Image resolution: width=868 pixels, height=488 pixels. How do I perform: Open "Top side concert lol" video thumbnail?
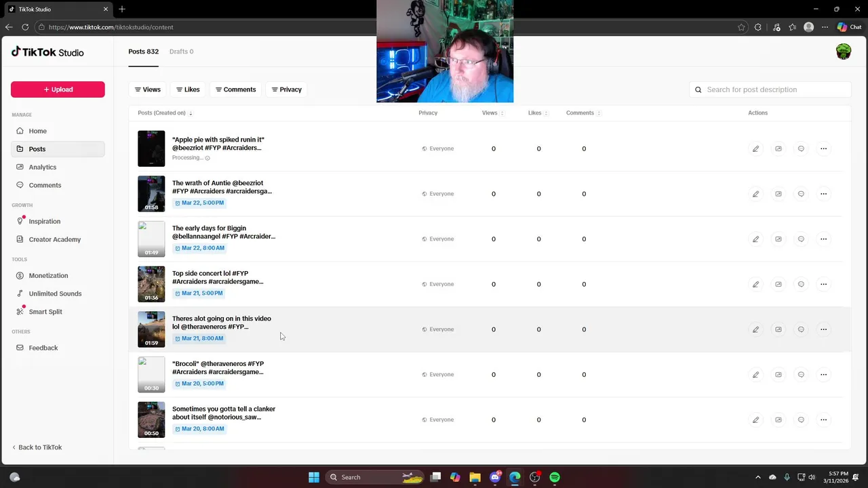pos(151,284)
